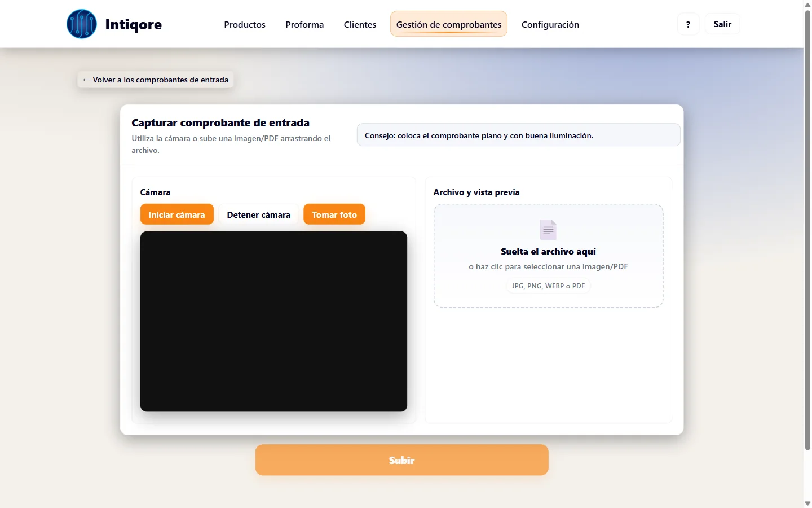Click the page vertical scrollbar thumb

point(807,230)
